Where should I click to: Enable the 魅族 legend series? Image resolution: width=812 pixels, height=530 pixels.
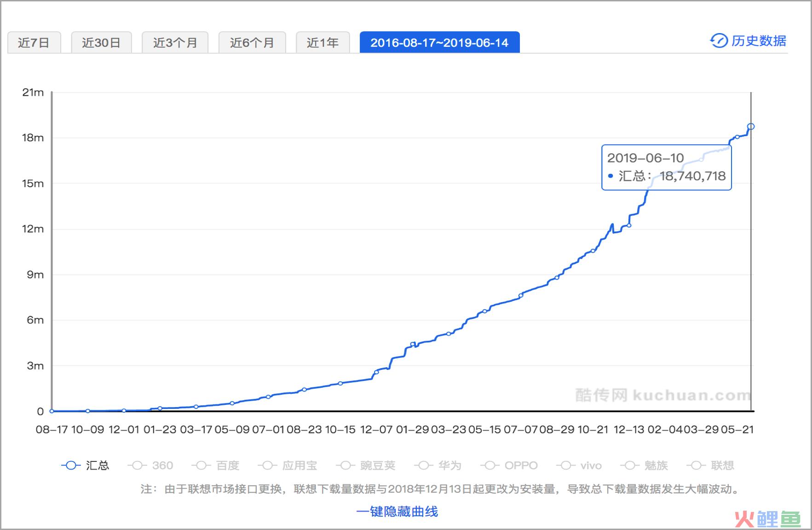coord(644,466)
